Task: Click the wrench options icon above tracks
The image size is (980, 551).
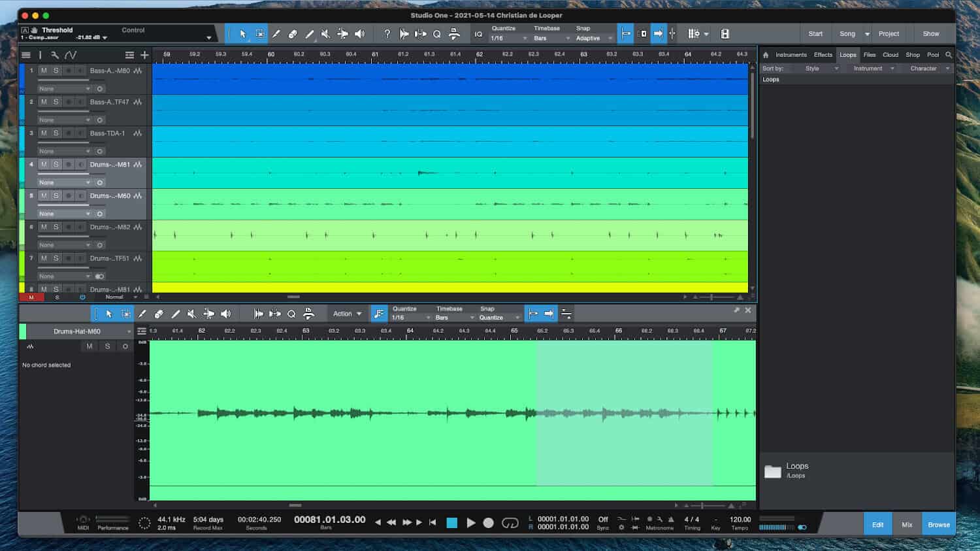Action: 55,55
